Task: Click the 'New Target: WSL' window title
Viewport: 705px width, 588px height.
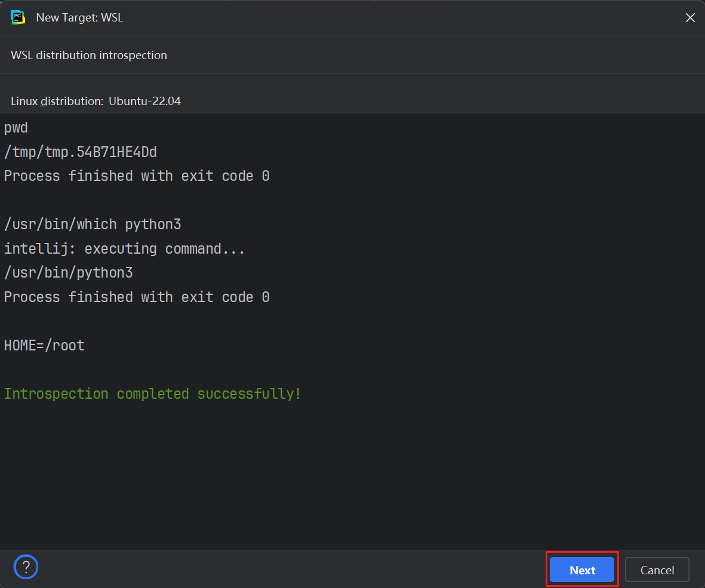Action: click(x=79, y=17)
